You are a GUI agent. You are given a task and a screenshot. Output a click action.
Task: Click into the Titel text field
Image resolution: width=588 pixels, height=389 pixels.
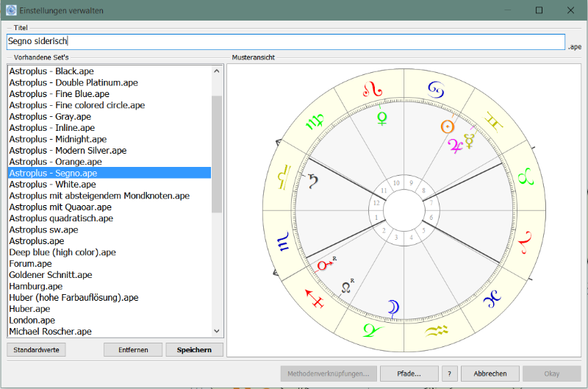pyautogui.click(x=286, y=41)
